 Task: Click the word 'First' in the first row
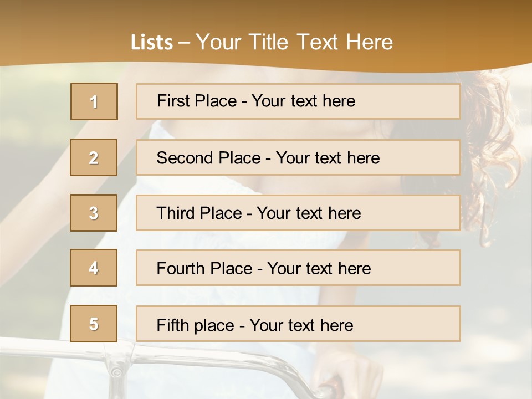172,101
